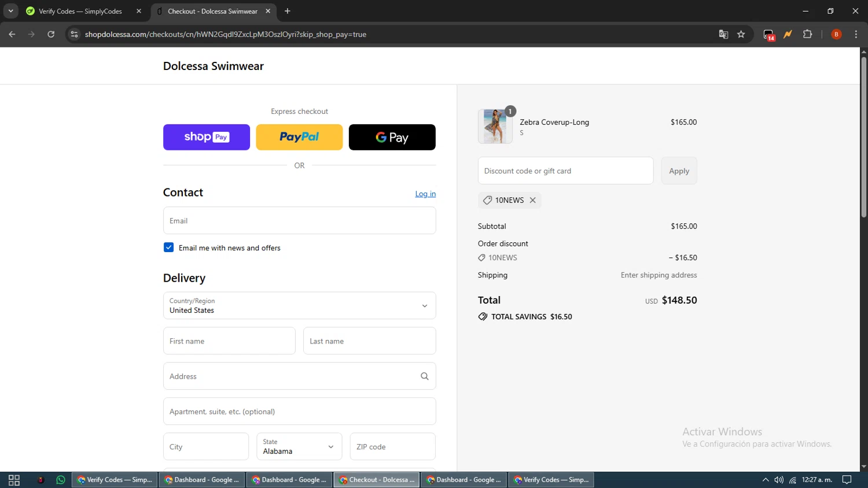Close the Verify Codes tab
This screenshot has width=868, height=488.
(x=139, y=11)
